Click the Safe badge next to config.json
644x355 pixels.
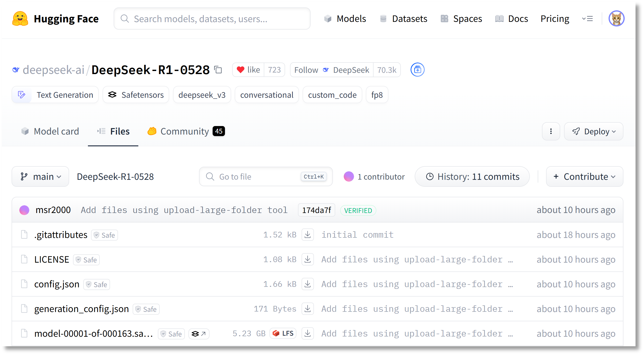pyautogui.click(x=97, y=285)
